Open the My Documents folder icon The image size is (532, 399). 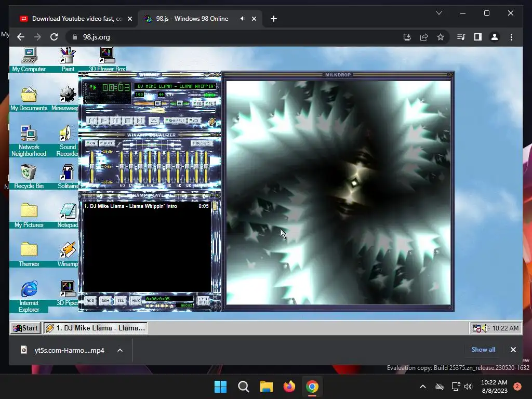tap(29, 99)
